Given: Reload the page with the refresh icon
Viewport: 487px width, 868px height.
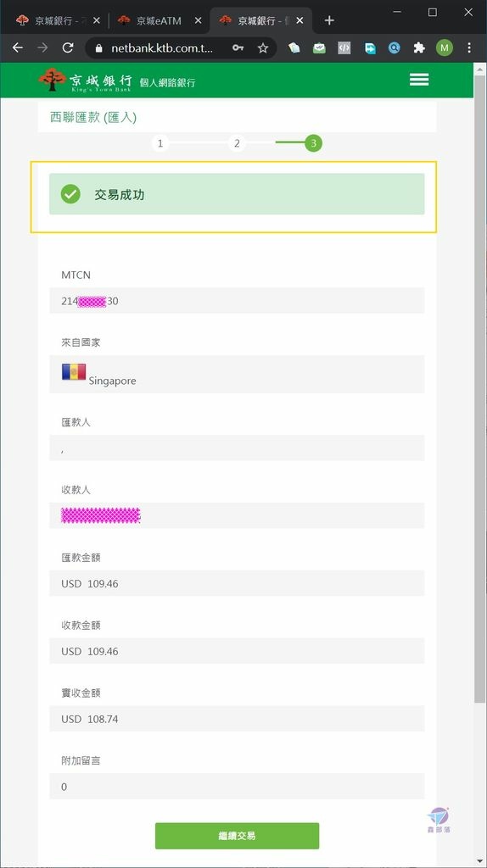Looking at the screenshot, I should click(x=68, y=48).
